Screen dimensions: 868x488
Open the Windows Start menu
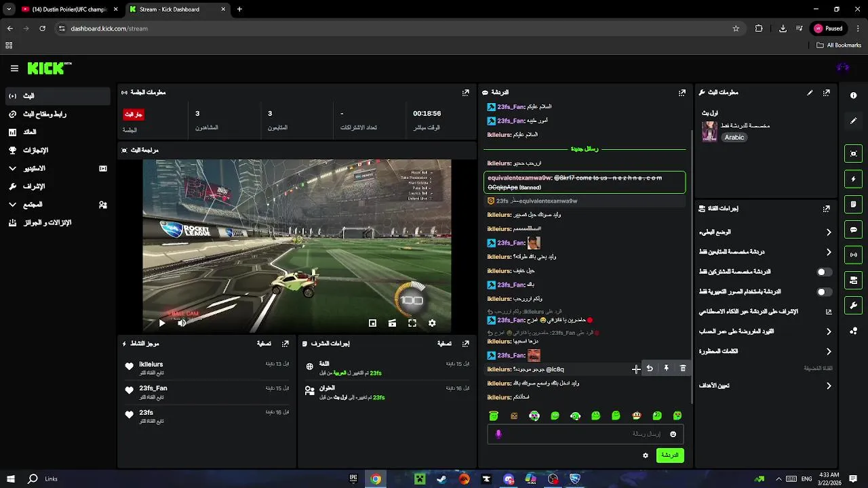10,479
